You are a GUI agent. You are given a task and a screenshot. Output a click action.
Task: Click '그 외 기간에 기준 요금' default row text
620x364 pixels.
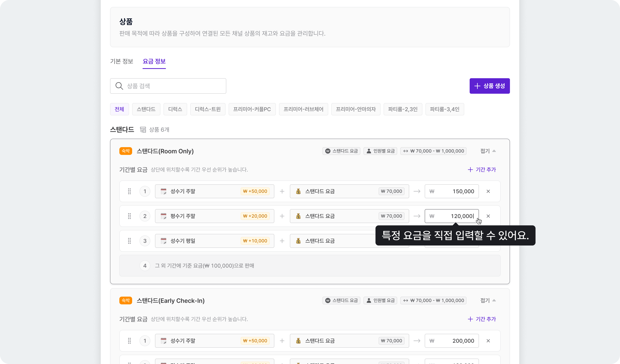click(x=204, y=266)
